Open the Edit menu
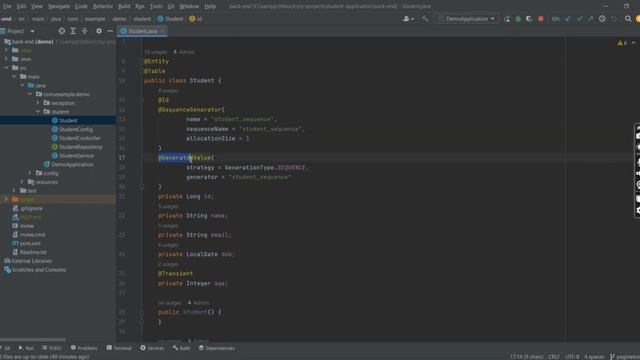Screen dimensions: 640x360 22,6
